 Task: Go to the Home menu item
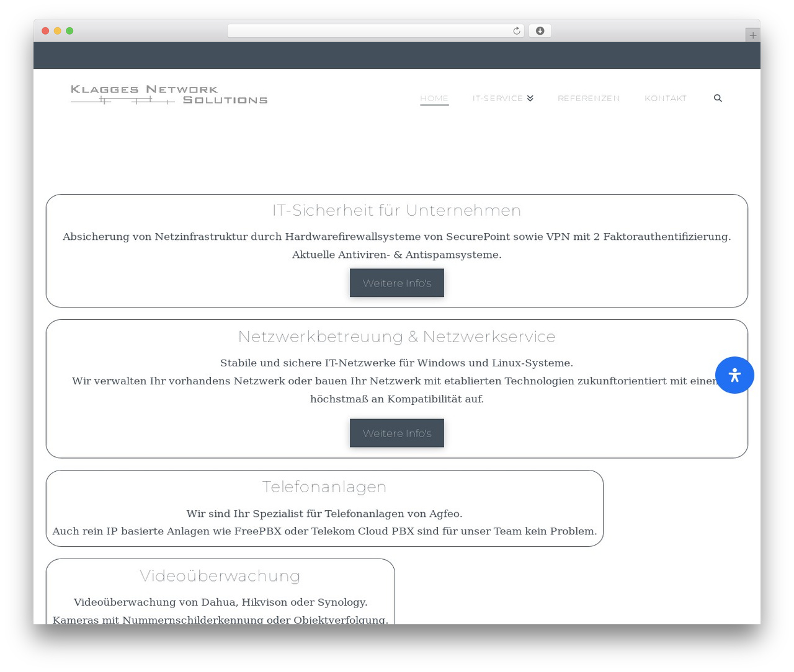coord(434,98)
